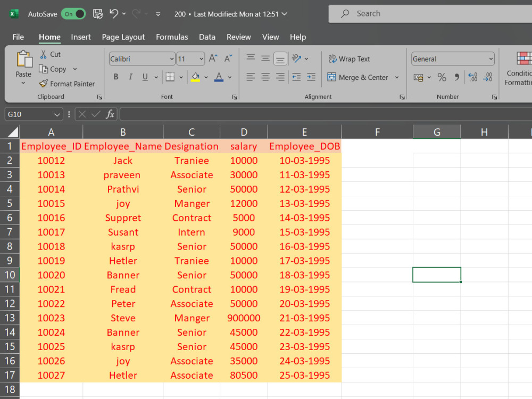Switch to the Review tab

click(x=238, y=37)
